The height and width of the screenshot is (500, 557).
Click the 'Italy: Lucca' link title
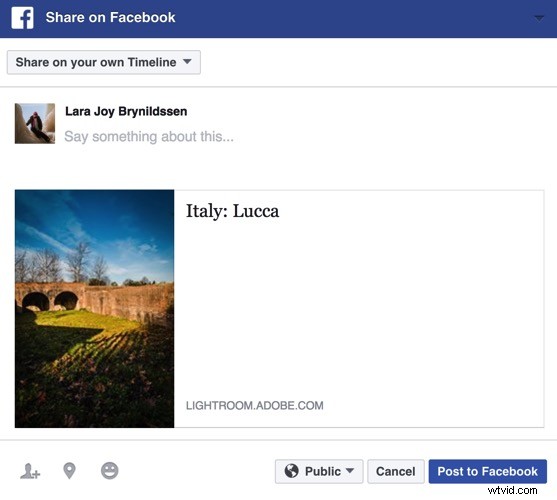pyautogui.click(x=233, y=211)
